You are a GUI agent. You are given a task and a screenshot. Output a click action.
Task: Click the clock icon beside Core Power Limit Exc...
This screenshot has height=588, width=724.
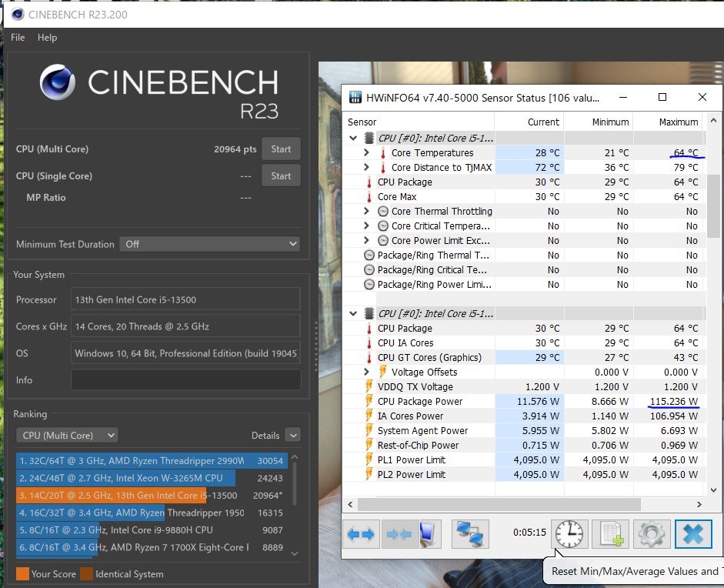383,241
